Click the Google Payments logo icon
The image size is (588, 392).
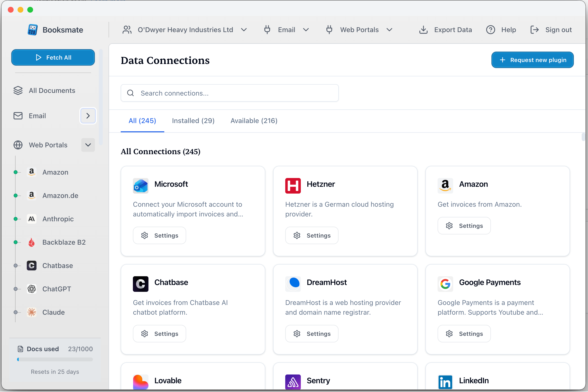click(445, 284)
